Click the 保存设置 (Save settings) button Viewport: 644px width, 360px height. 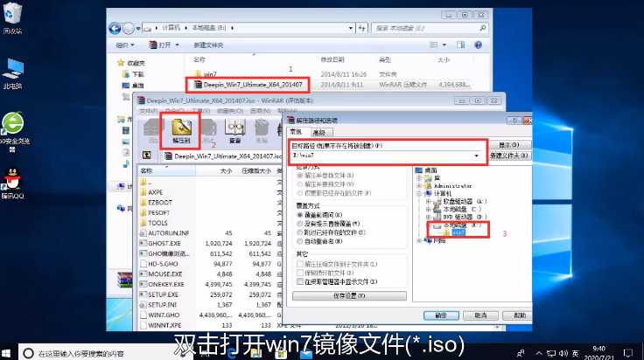coord(349,295)
